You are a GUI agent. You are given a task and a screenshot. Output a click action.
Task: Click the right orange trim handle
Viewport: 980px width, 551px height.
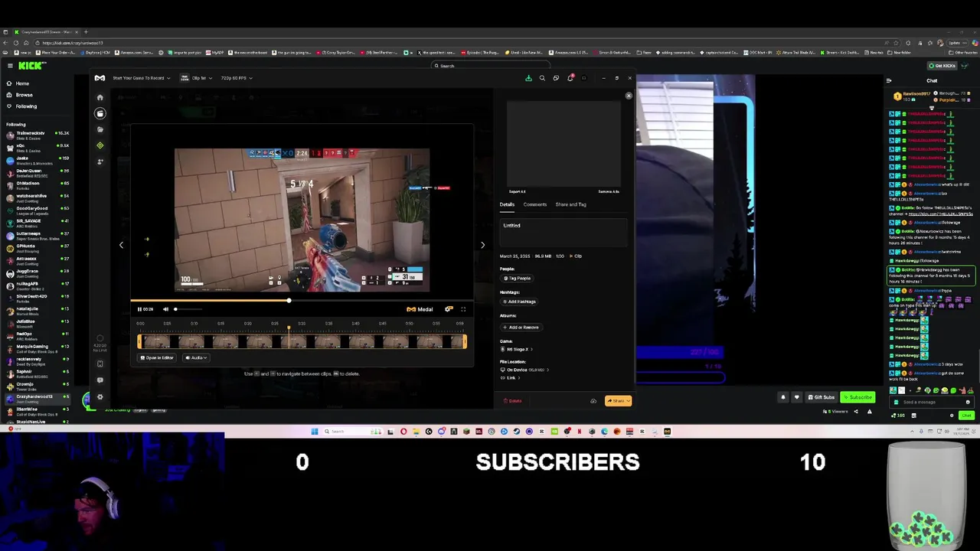465,341
